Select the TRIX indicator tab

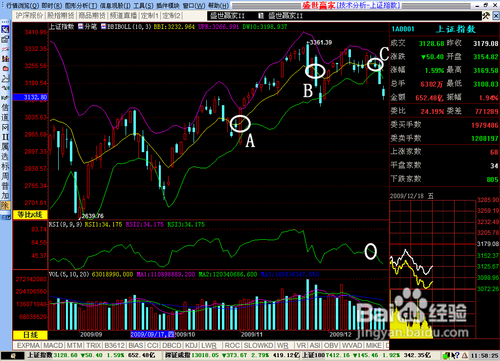94,346
